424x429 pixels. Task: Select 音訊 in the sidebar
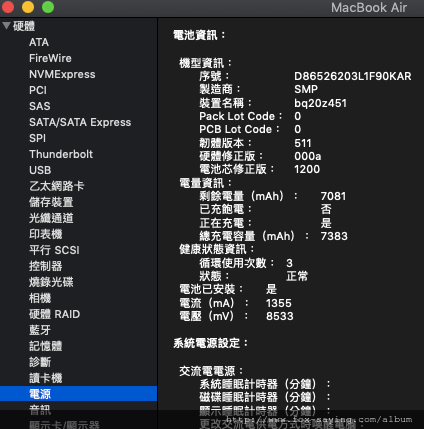40,410
